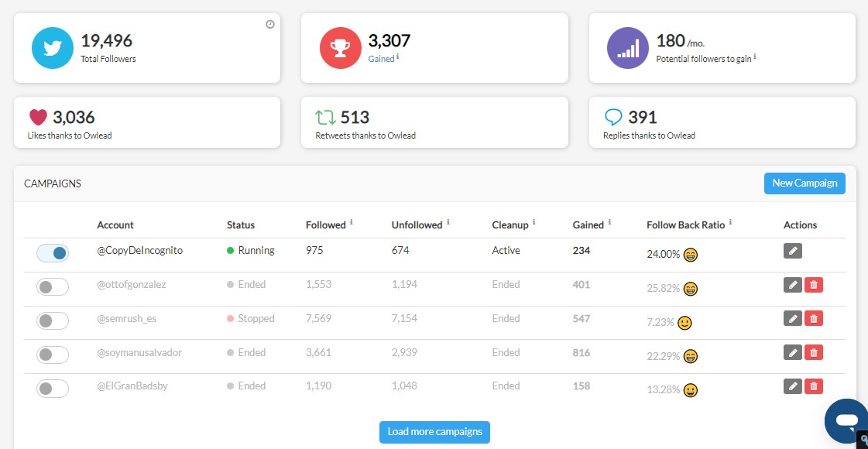Disable the @CopyDeIncognito running campaign toggle
This screenshot has width=868, height=449.
coord(52,252)
